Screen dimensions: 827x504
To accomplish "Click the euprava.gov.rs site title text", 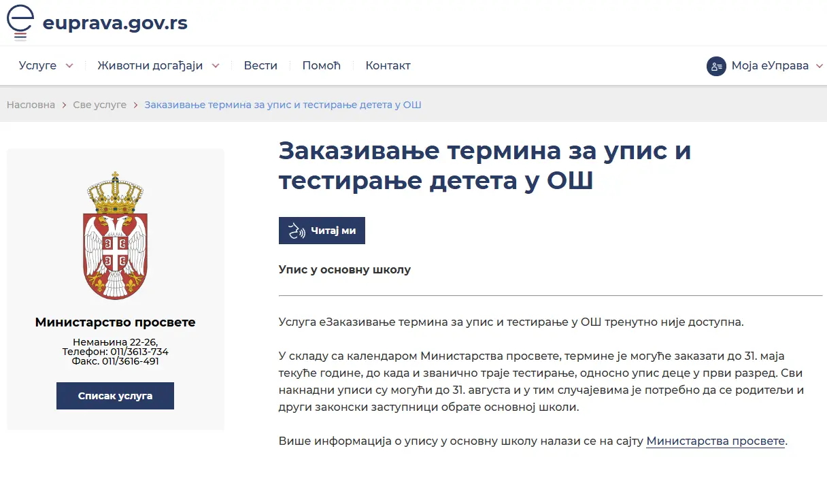I will 115,23.
